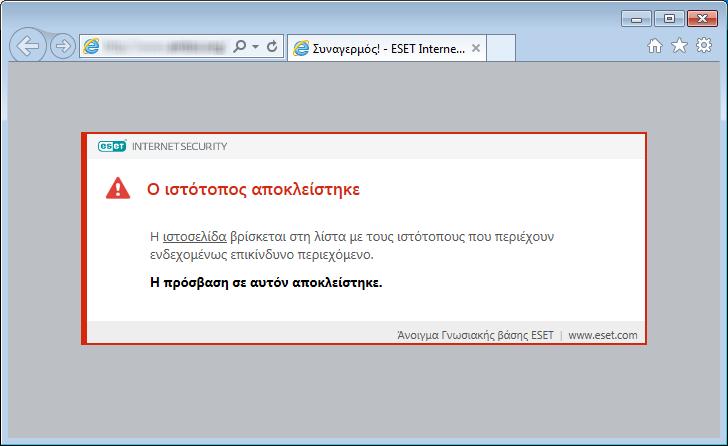This screenshot has width=728, height=446.
Task: Close the Συναγερμός! tab with X
Action: [x=475, y=48]
